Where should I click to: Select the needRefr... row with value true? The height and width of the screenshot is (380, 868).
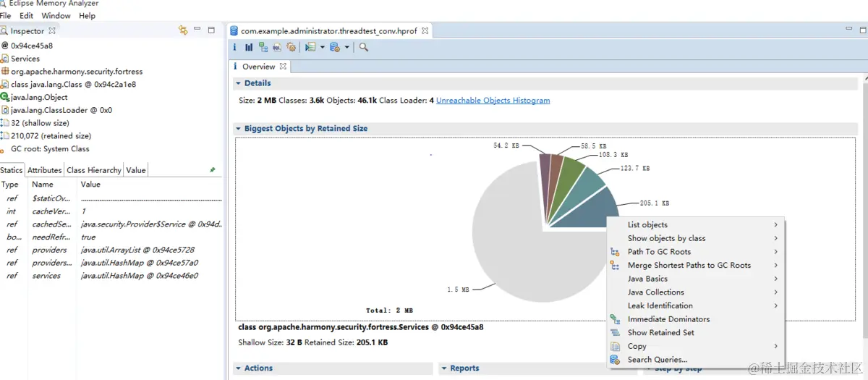pos(111,237)
